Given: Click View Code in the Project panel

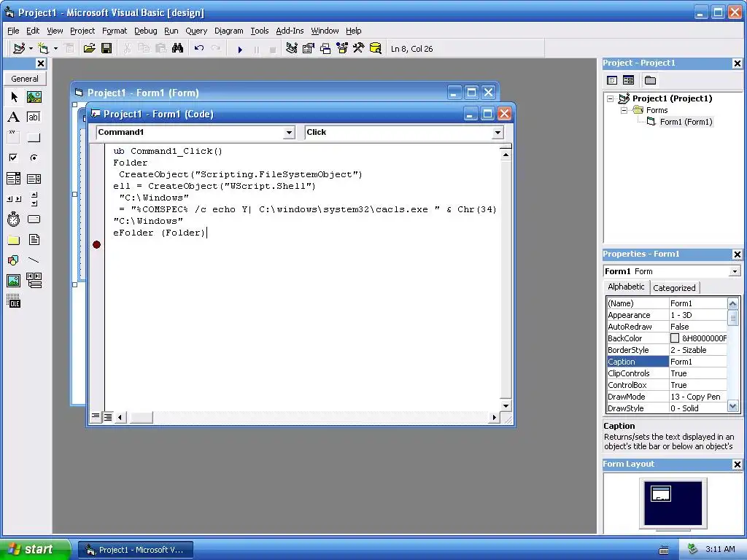Looking at the screenshot, I should [612, 80].
